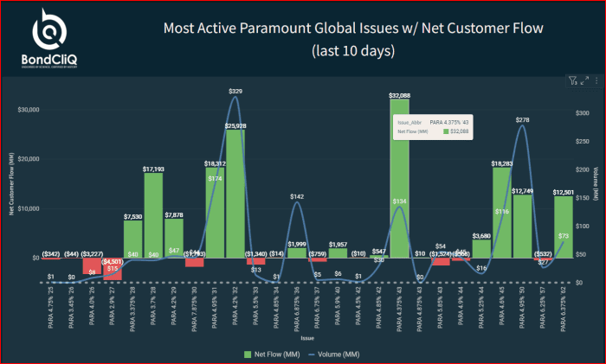Select the ($3,227) red bar
This screenshot has width=606, height=364.
(x=92, y=266)
